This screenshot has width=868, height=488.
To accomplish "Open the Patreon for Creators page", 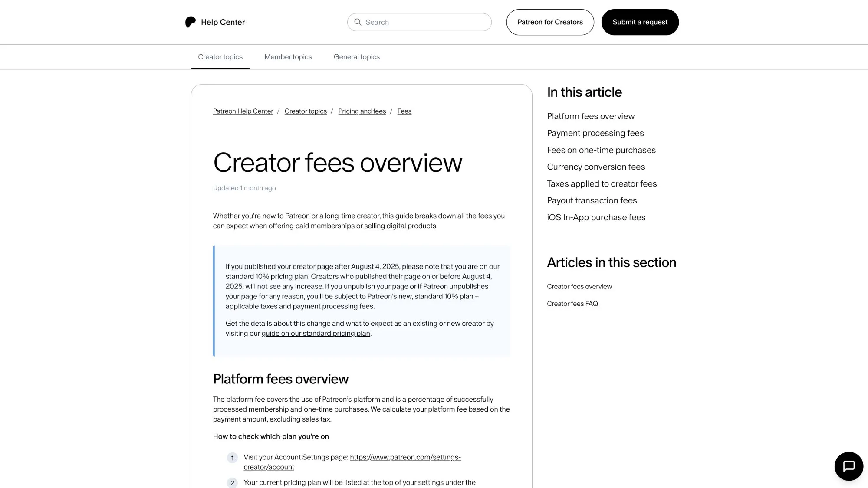I will pos(549,22).
